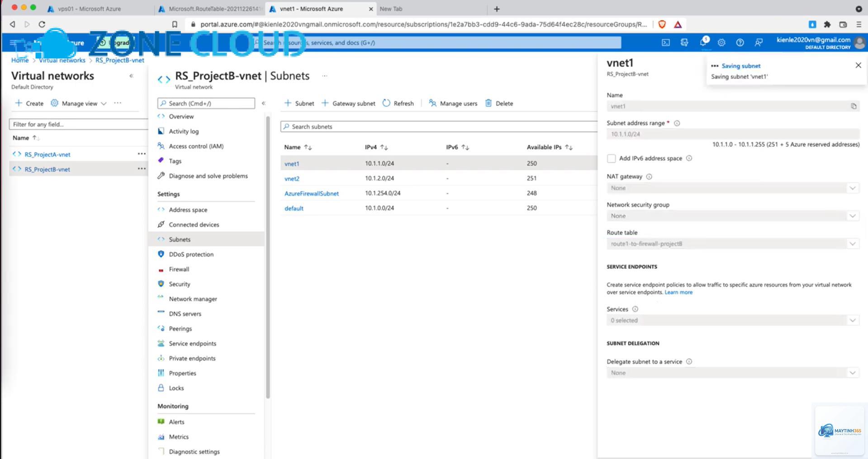Open the Network security group dropdown
This screenshot has height=459, width=868.
click(732, 216)
